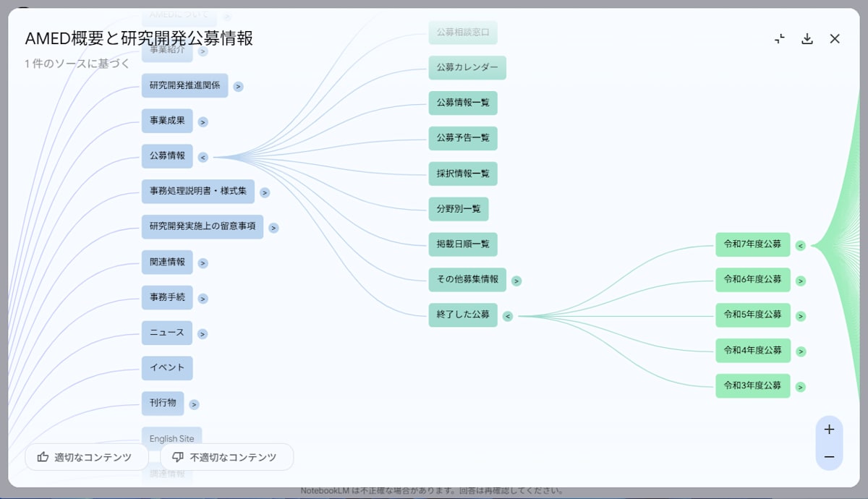This screenshot has width=868, height=499.
Task: Select the 研究開発実施上の留意事項 node
Action: click(x=203, y=226)
